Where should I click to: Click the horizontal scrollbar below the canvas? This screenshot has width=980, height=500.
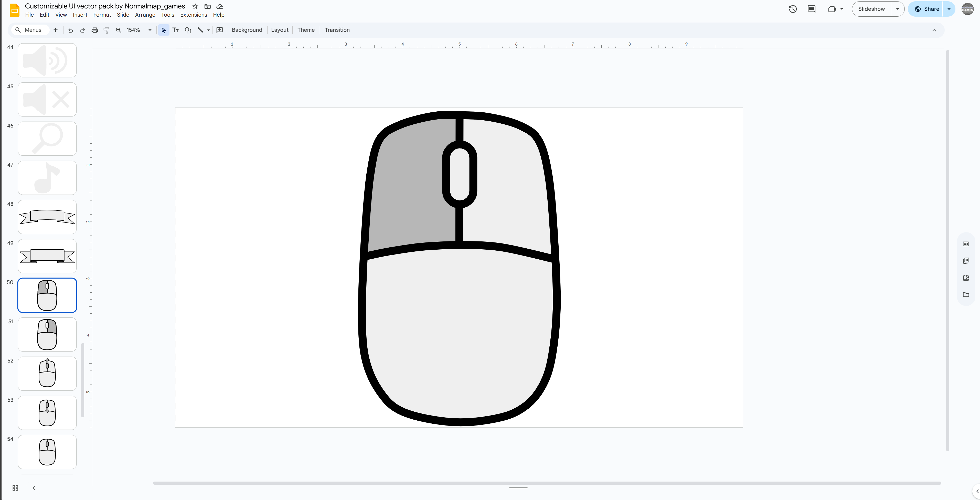coord(547,483)
